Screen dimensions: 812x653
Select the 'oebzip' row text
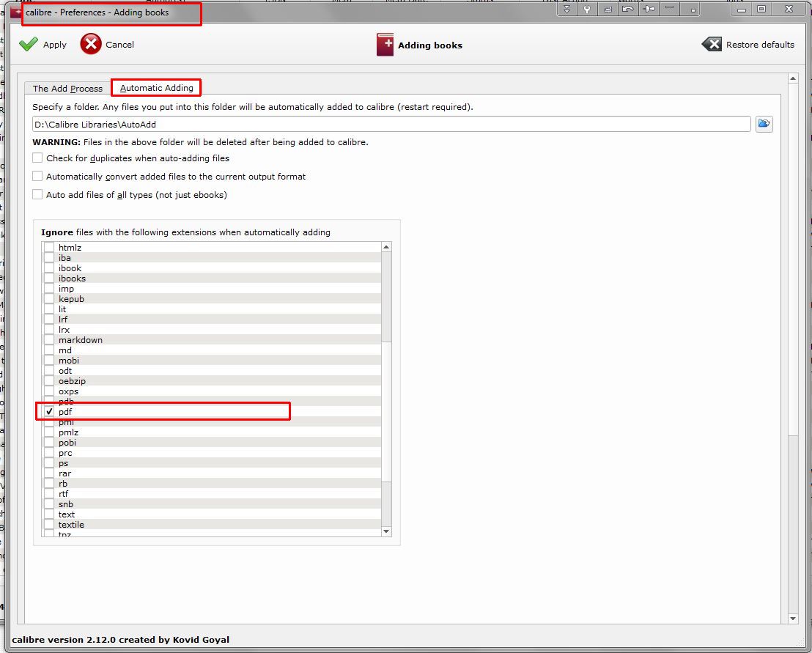point(72,381)
